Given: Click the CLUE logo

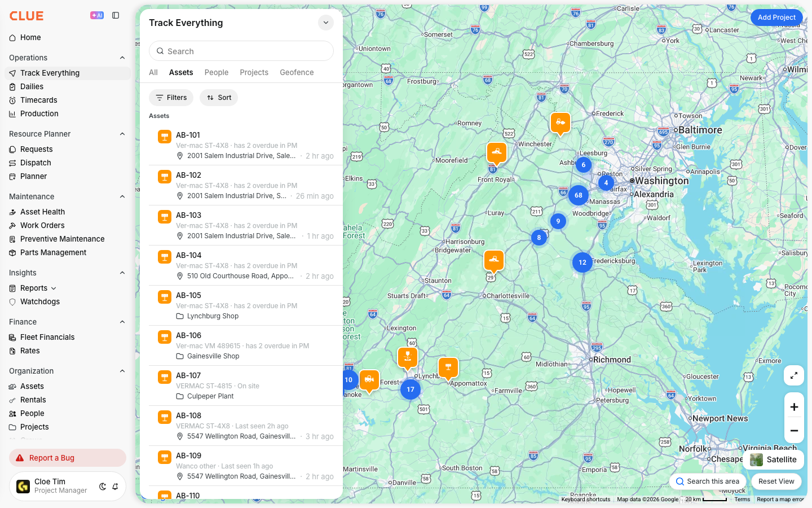Looking at the screenshot, I should coord(27,16).
